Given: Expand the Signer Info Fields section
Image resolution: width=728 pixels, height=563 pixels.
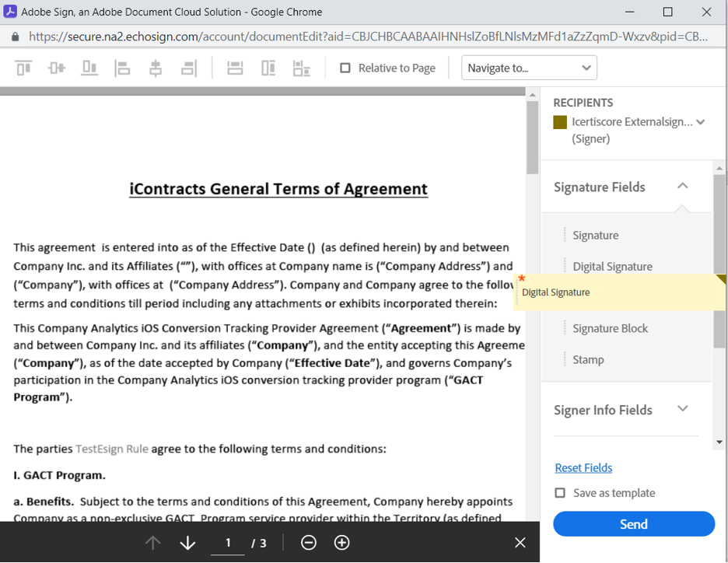Looking at the screenshot, I should pyautogui.click(x=682, y=409).
